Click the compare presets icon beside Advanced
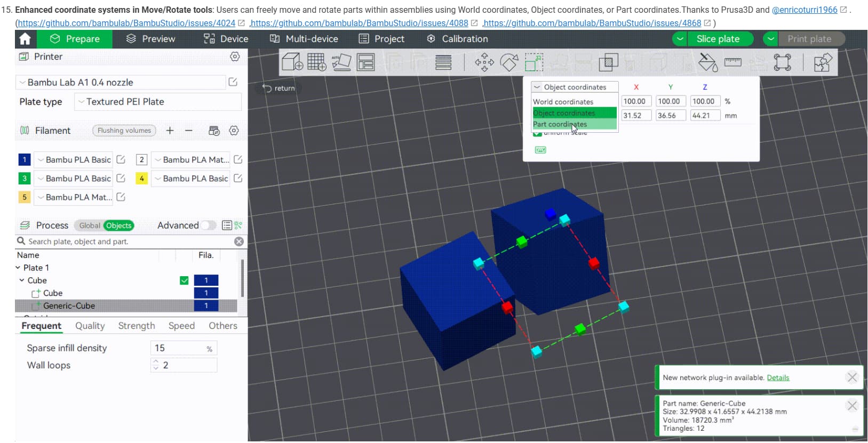 [238, 225]
